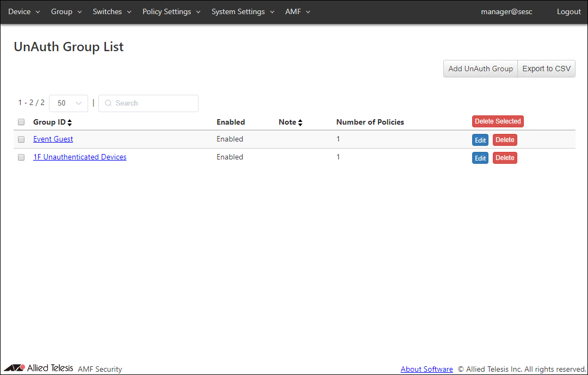Check the Event Guest row checkbox

click(21, 139)
